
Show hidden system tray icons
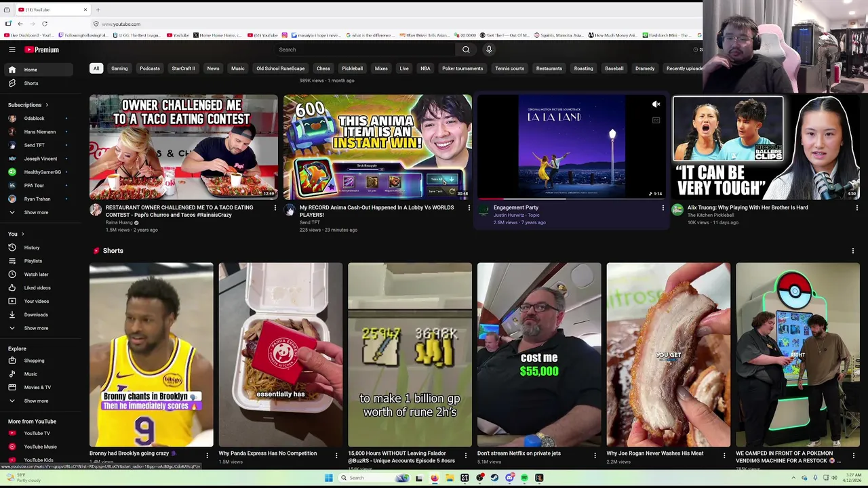coord(795,478)
